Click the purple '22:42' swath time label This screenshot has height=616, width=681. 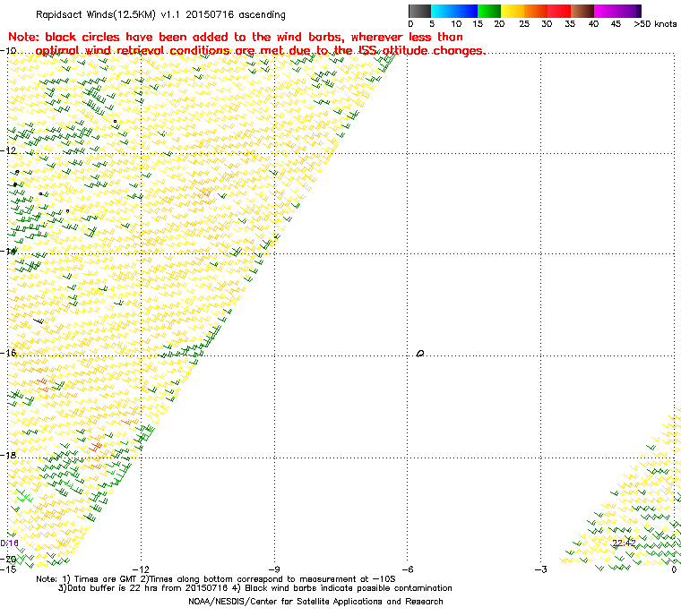(625, 543)
